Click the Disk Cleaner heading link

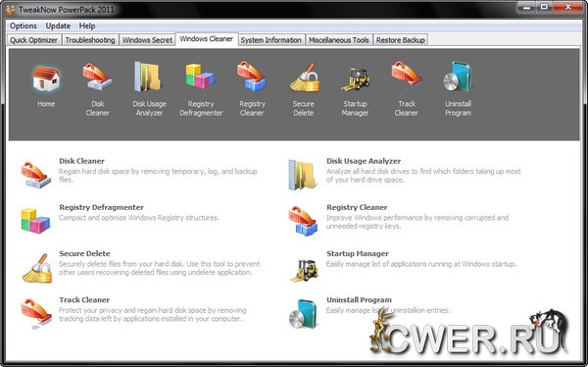(81, 161)
